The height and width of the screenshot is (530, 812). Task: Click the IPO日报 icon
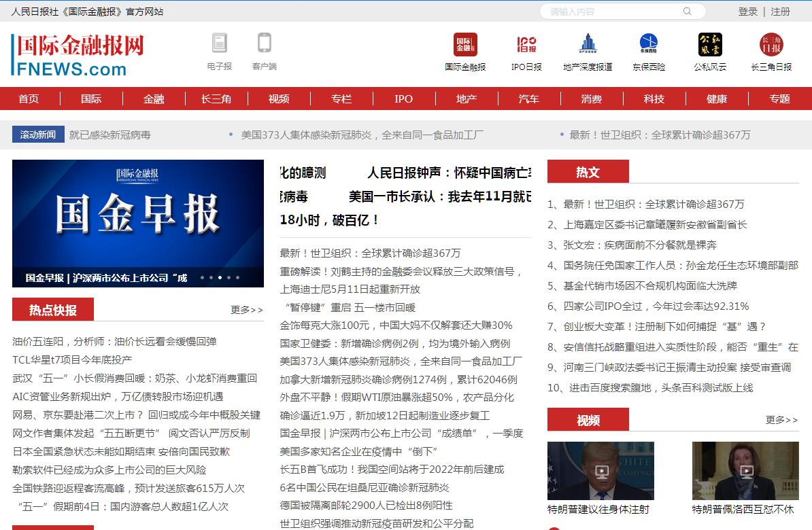click(x=526, y=45)
